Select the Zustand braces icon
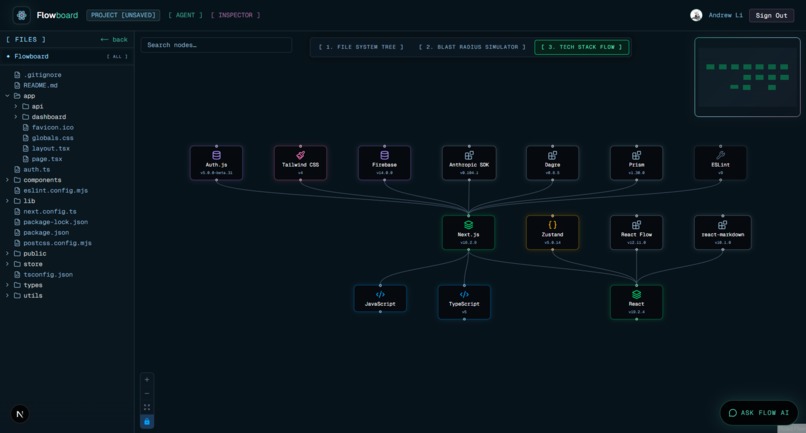This screenshot has width=806, height=433. coord(553,225)
